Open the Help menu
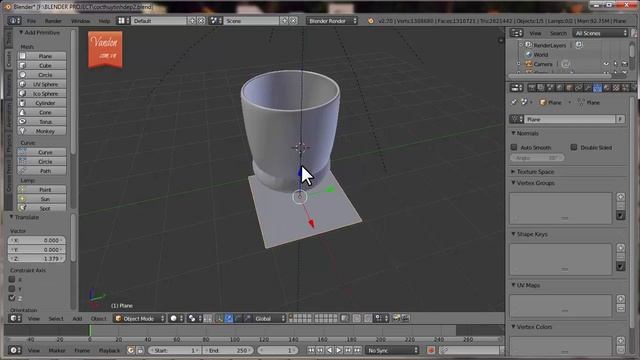640x360 pixels. (104, 20)
